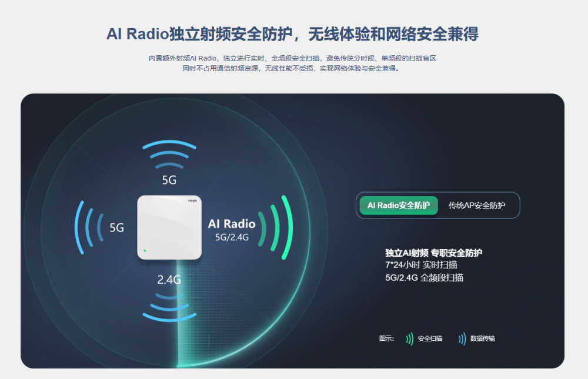Switch to 传统AP安全防护 tab
This screenshot has height=379, width=588.
[477, 206]
